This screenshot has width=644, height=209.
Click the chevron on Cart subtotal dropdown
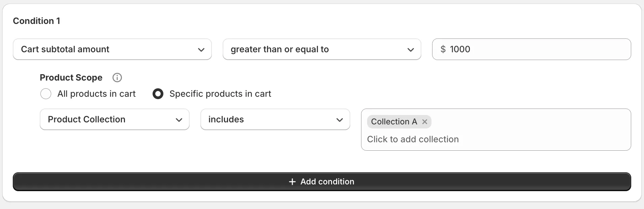(201, 50)
